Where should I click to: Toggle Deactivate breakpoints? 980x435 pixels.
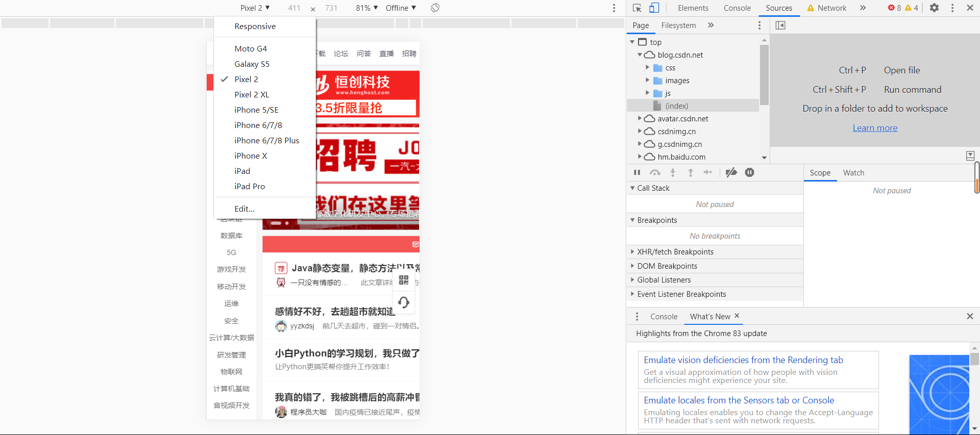pyautogui.click(x=731, y=172)
